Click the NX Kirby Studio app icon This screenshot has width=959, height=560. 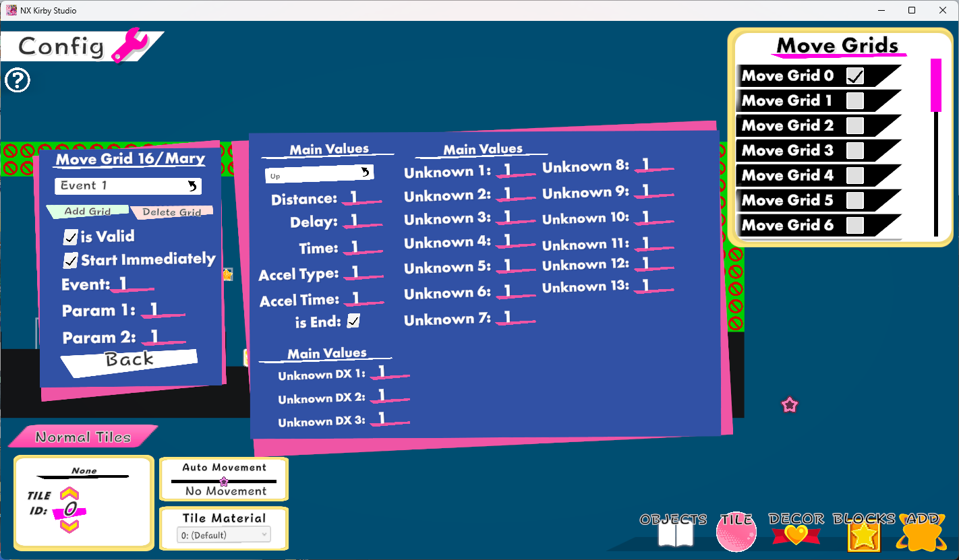pyautogui.click(x=11, y=10)
